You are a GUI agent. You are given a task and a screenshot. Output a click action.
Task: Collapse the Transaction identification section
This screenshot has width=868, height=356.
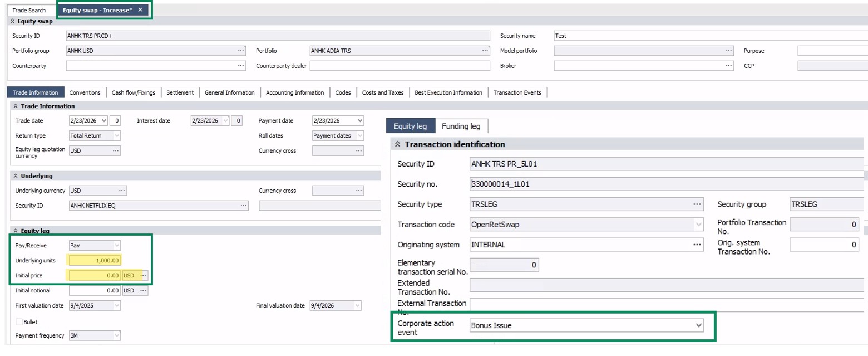pos(398,144)
